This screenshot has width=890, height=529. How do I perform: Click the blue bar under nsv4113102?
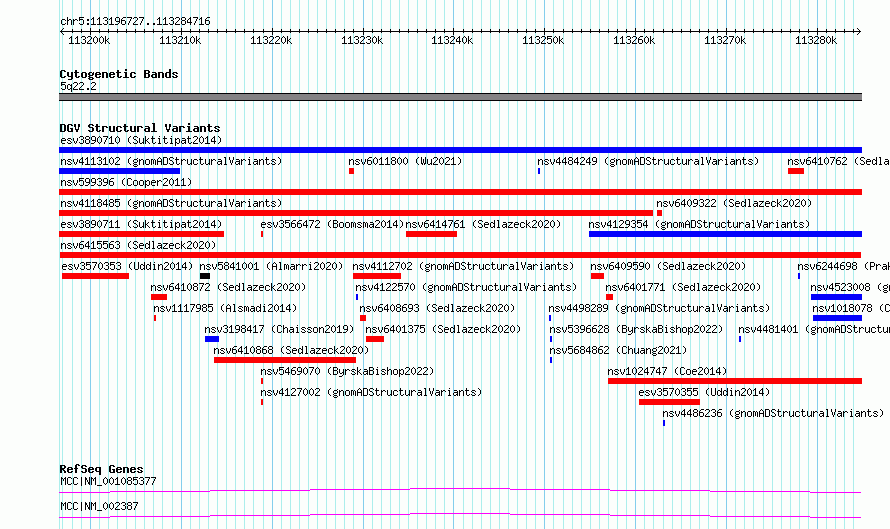(119, 171)
